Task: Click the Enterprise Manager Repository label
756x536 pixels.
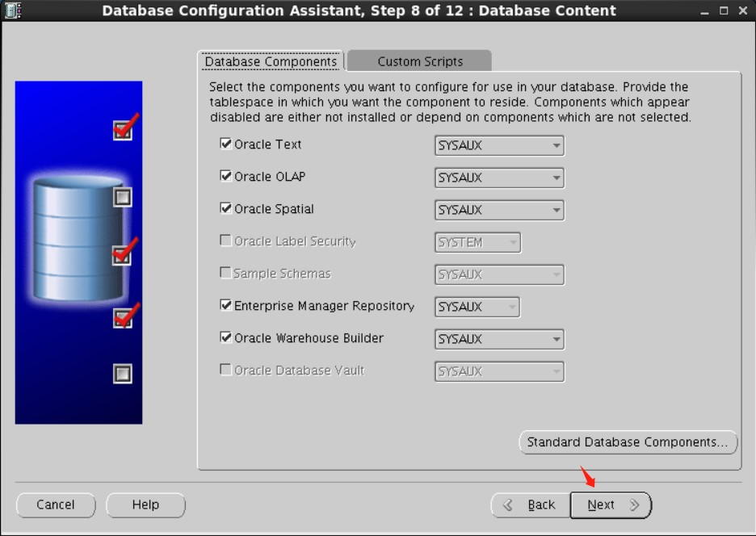Action: point(324,306)
